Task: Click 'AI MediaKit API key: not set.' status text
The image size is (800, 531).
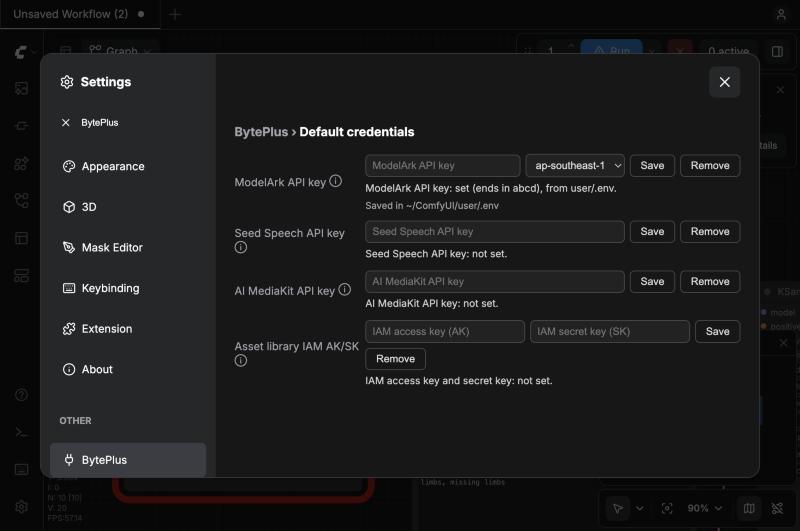Action: 432,304
